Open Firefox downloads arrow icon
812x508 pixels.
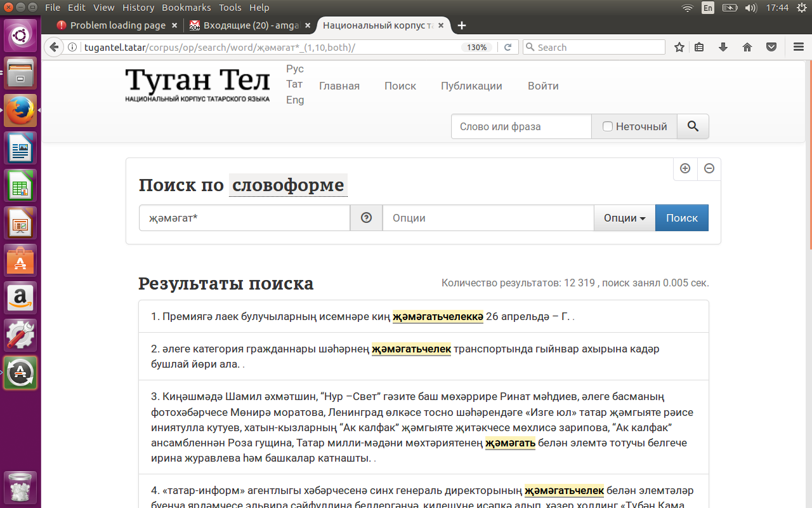click(723, 47)
